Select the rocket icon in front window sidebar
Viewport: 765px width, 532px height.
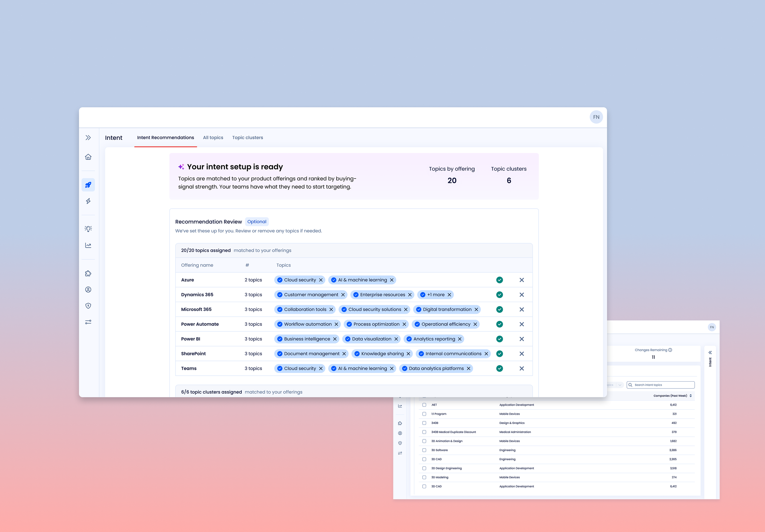click(x=88, y=185)
